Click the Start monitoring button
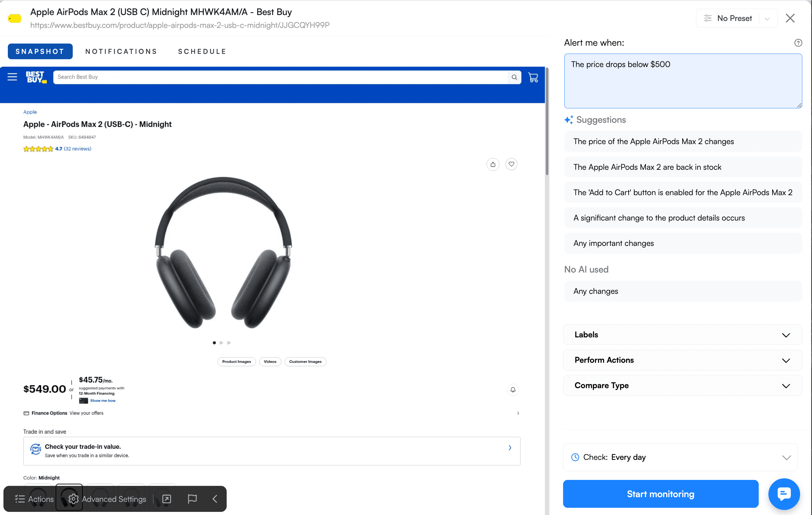Viewport: 812px width, 515px height. (661, 494)
